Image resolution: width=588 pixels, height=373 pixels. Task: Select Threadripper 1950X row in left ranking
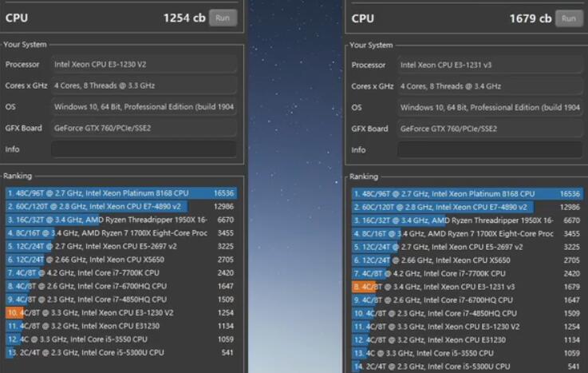pos(120,220)
